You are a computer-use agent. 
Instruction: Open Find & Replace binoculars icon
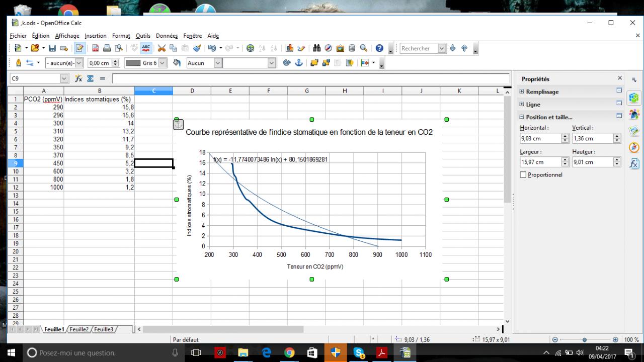(317, 48)
